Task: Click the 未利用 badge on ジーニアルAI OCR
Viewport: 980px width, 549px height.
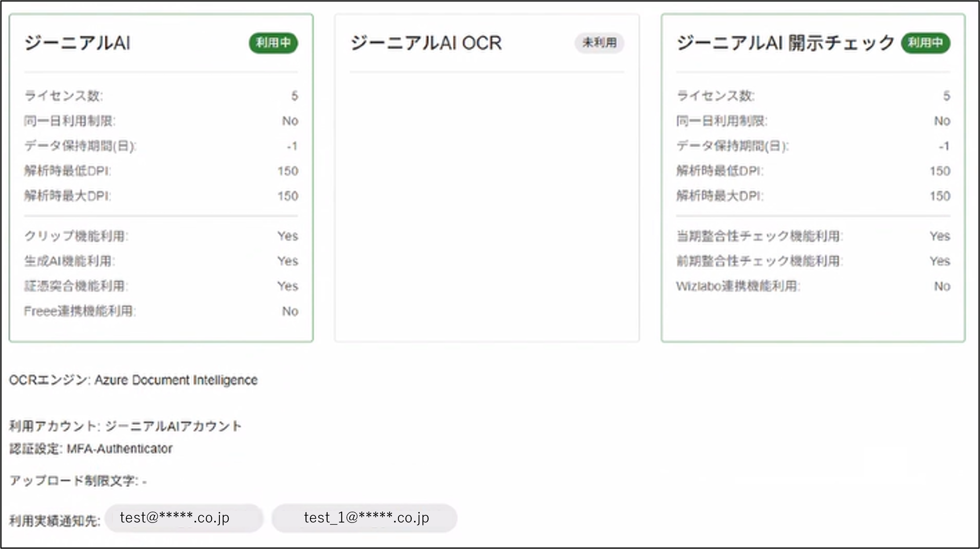Action: 599,43
